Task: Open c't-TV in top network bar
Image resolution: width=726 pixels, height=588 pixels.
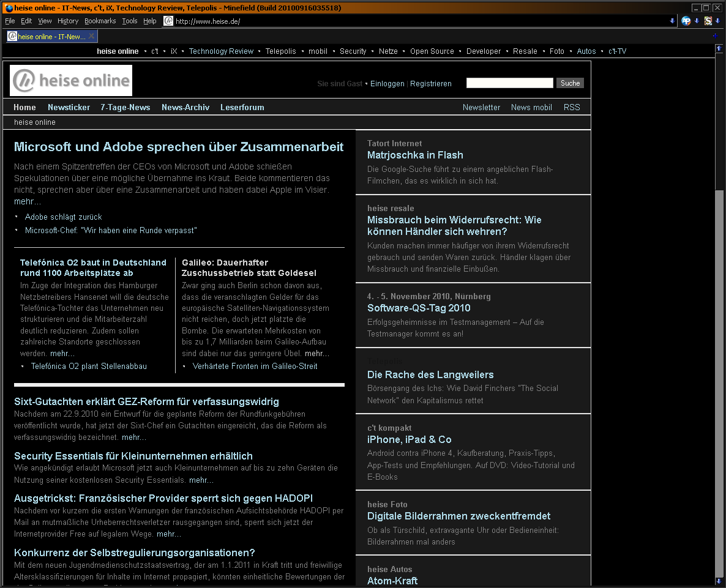Action: [x=617, y=51]
